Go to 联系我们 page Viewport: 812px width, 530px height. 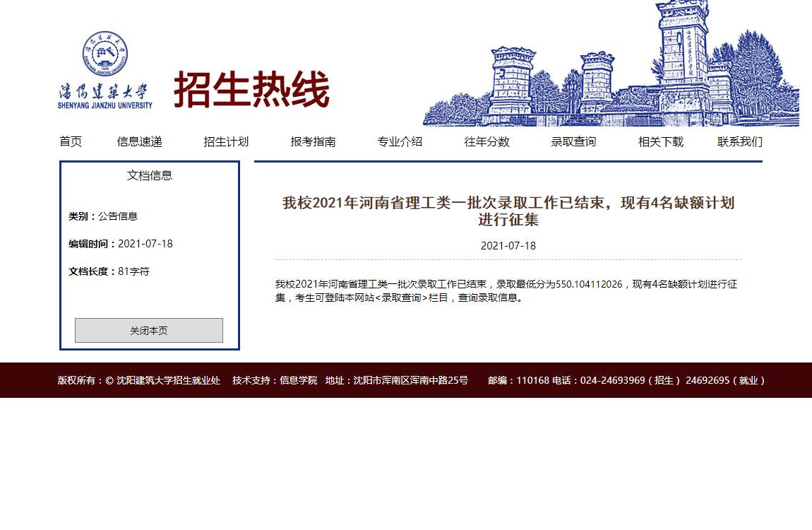tap(739, 142)
